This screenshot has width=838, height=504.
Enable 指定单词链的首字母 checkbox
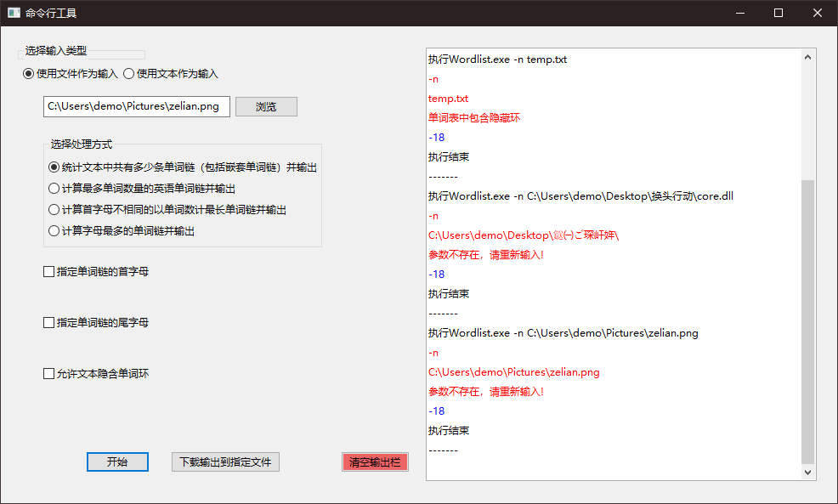(x=48, y=271)
